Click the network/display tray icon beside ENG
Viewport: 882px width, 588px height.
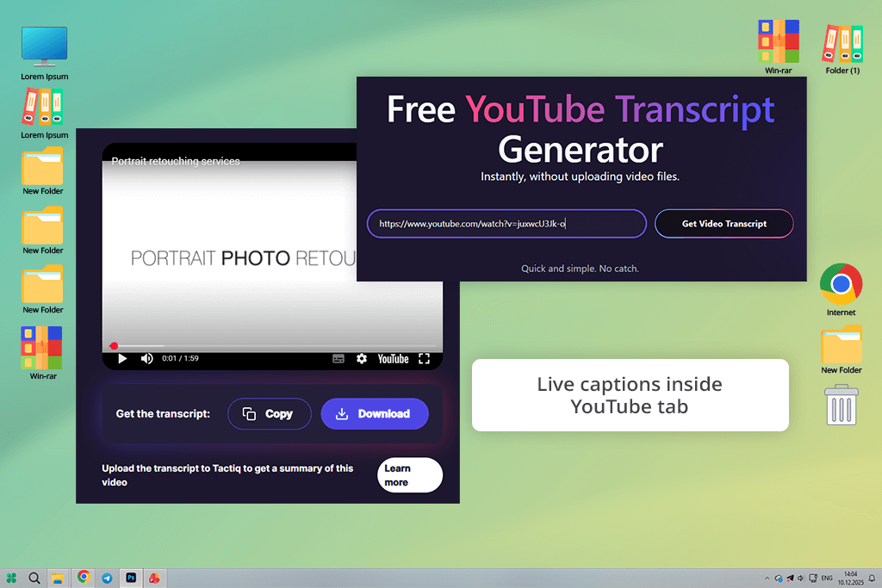813,578
